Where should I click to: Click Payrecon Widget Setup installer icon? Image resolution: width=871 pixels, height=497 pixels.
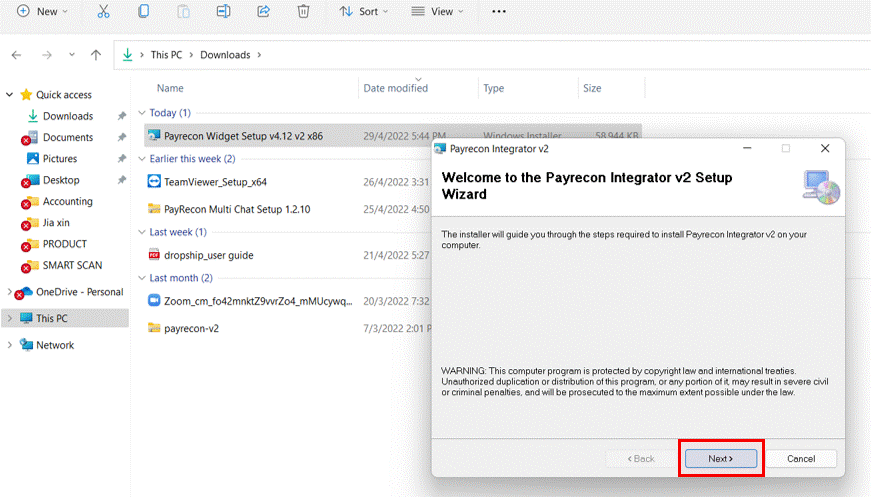click(154, 135)
